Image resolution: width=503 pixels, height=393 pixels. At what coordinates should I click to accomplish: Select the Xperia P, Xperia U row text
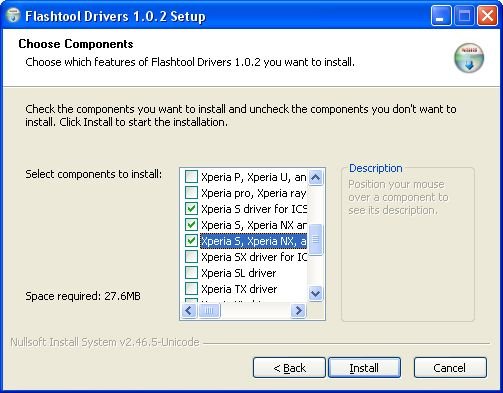254,177
